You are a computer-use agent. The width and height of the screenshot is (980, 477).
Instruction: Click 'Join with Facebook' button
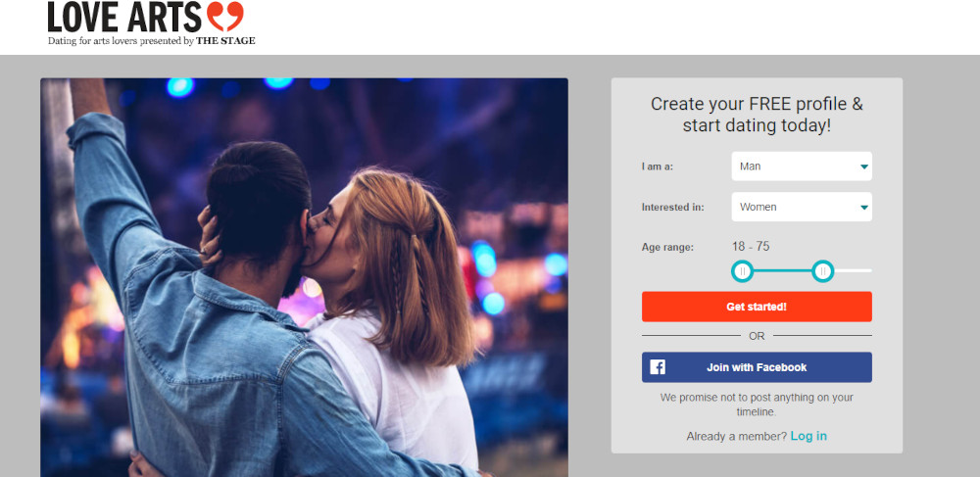[757, 367]
